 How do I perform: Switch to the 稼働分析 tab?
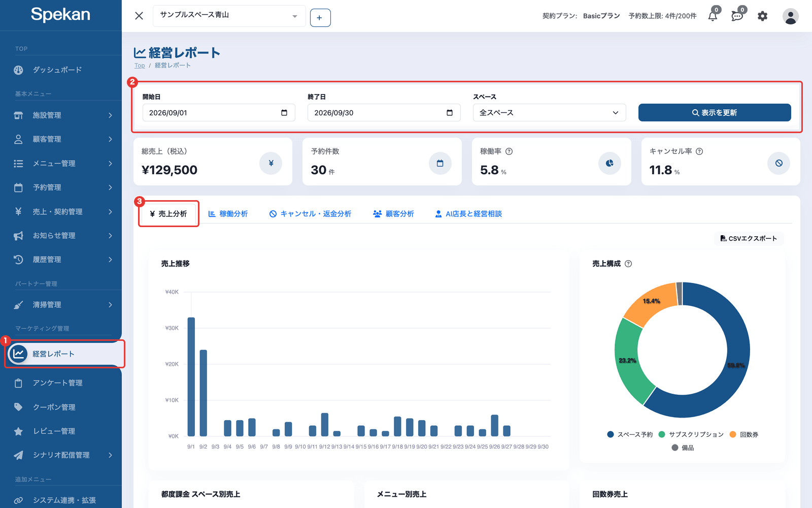click(228, 214)
